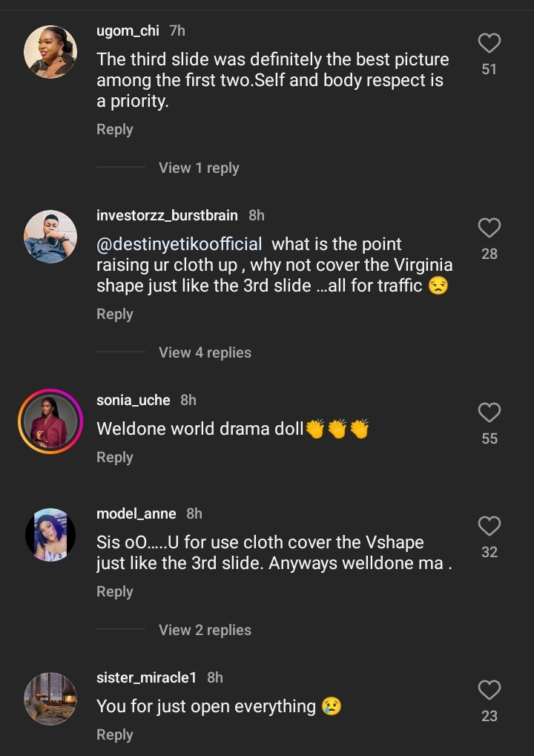The height and width of the screenshot is (756, 534).
Task: Open sister_miracle1's avatar
Action: point(50,698)
